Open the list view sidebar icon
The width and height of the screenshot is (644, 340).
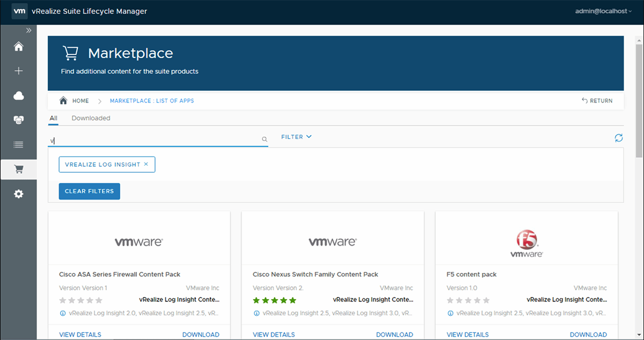pos(18,144)
